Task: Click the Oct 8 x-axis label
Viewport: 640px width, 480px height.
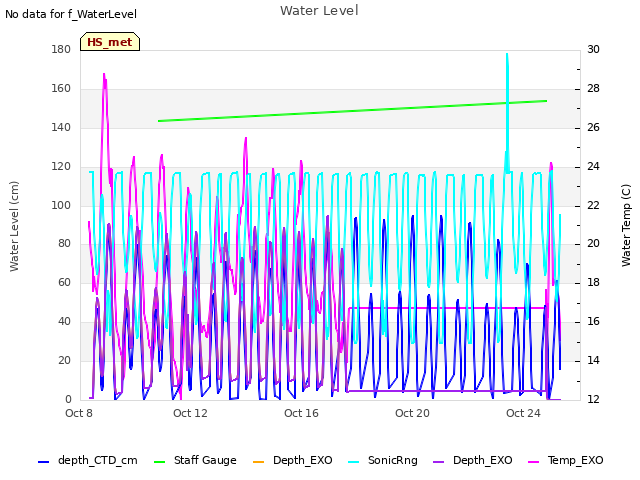Action: 79,413
